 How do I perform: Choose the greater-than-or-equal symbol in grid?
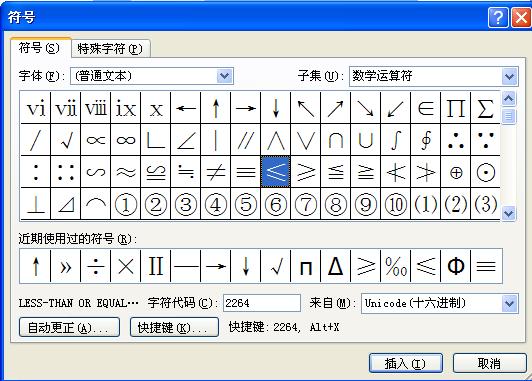pos(306,172)
